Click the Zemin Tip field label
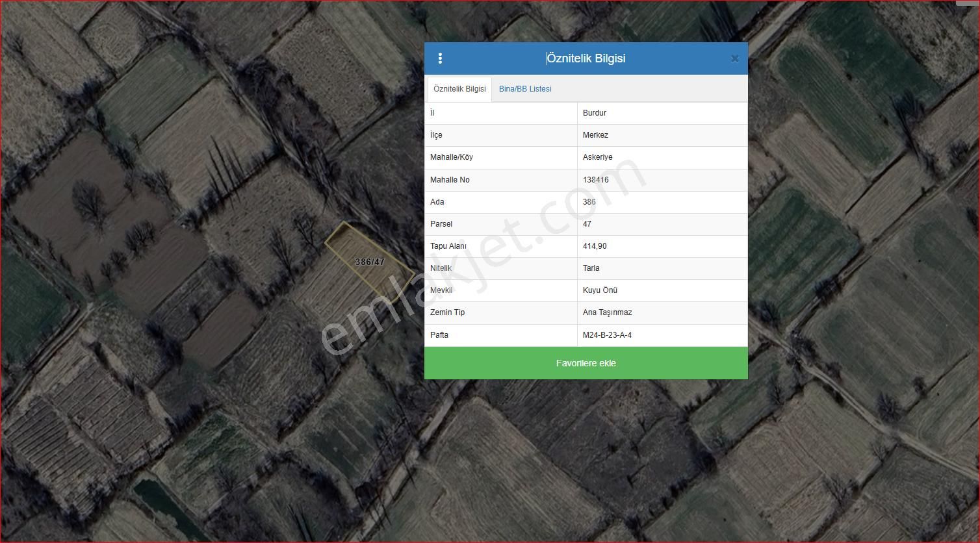This screenshot has width=980, height=543. [448, 312]
